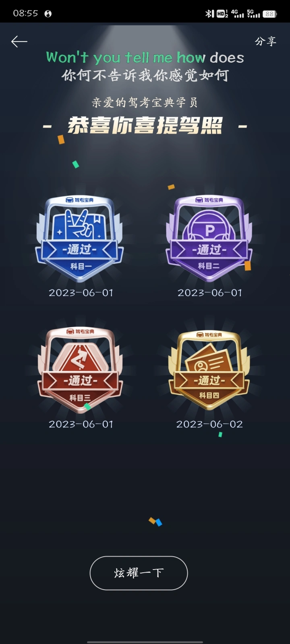Tap the 炫耀一下 button
Viewport: 290px width, 644px height.
139,573
